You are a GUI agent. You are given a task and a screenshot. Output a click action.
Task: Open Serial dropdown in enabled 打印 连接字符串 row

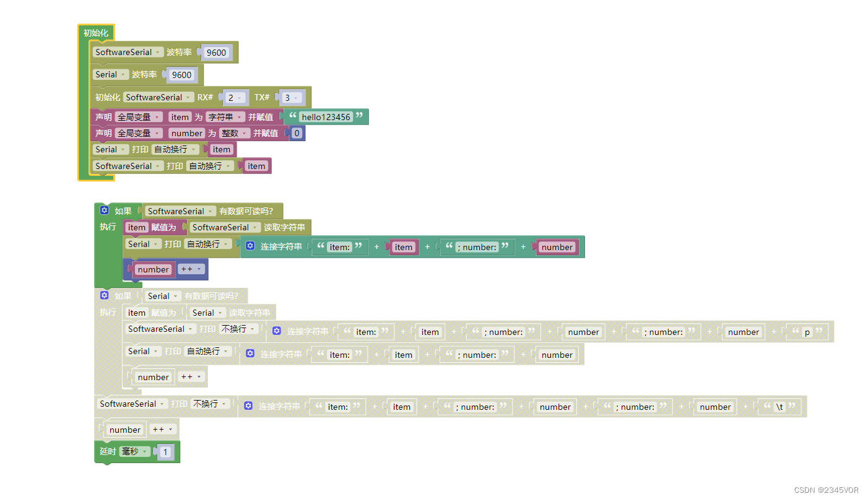144,244
